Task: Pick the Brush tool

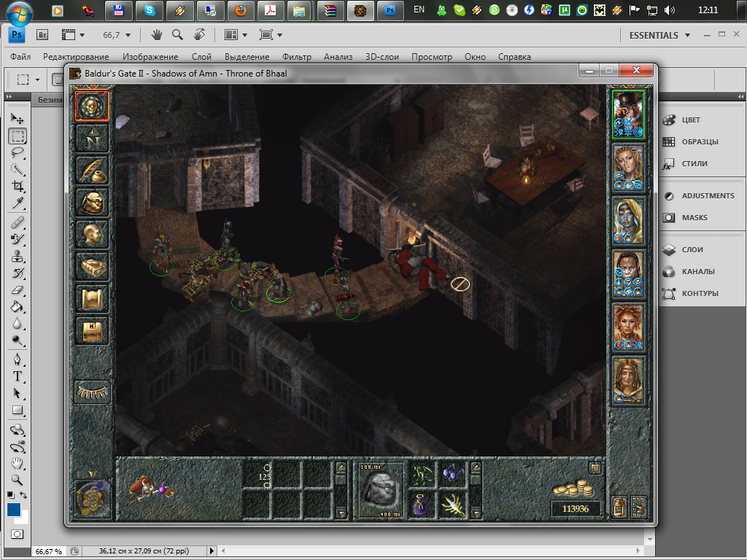Action: (18, 239)
